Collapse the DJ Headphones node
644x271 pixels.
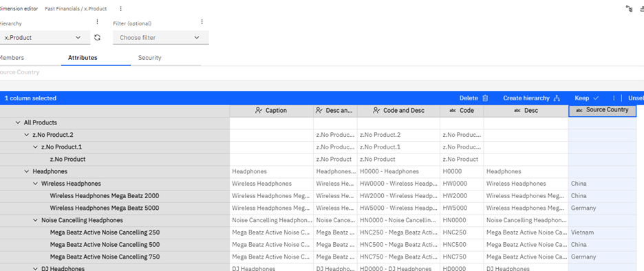click(35, 268)
